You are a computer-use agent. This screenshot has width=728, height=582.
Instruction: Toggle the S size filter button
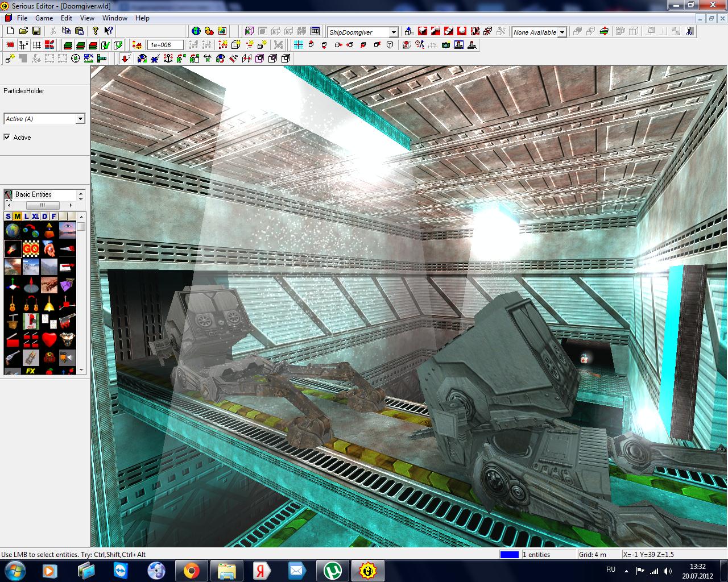point(9,216)
